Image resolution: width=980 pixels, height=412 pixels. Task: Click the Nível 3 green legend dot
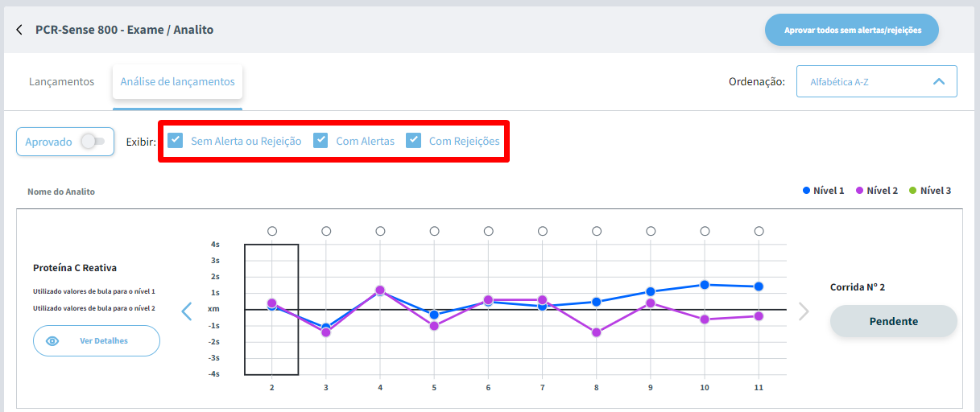point(913,191)
